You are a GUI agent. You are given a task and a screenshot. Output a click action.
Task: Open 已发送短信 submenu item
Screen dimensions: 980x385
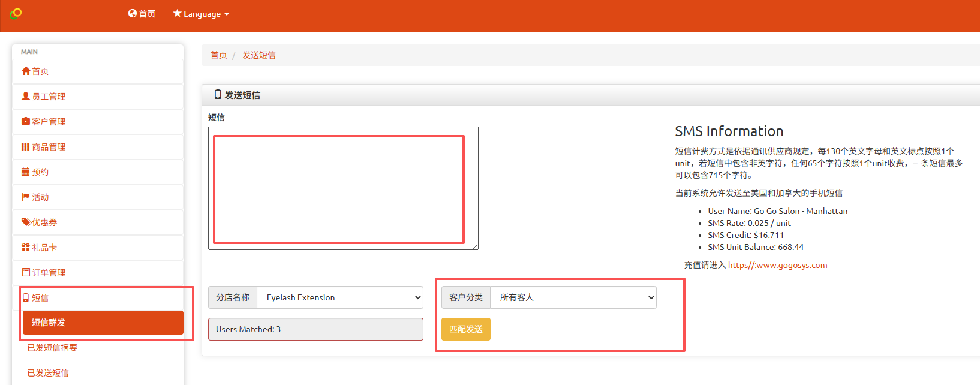click(48, 373)
